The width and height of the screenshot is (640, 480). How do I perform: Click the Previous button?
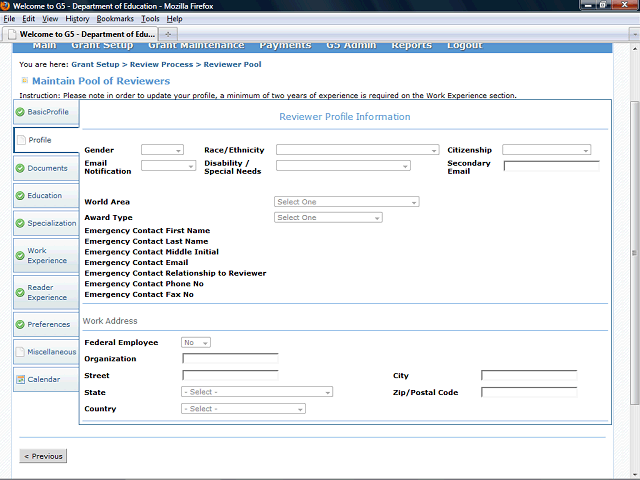[43, 456]
